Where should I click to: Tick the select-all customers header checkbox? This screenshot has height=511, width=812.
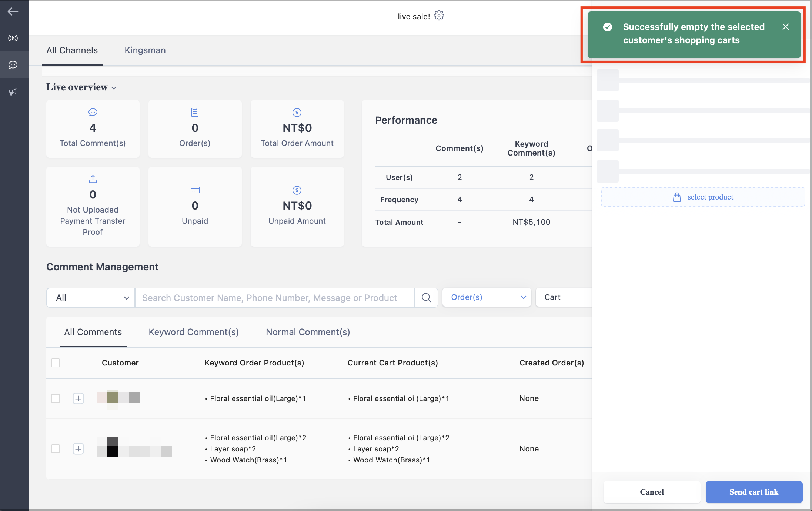[56, 363]
